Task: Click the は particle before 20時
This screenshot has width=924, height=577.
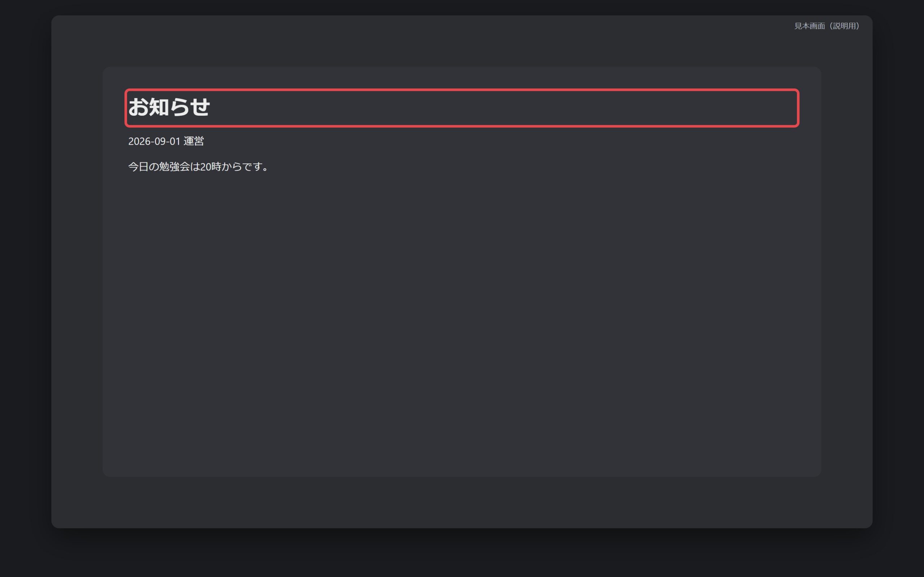Action: click(x=195, y=167)
